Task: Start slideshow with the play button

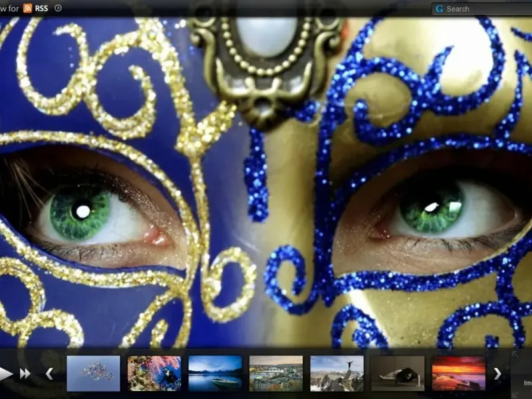Action: [x=6, y=374]
